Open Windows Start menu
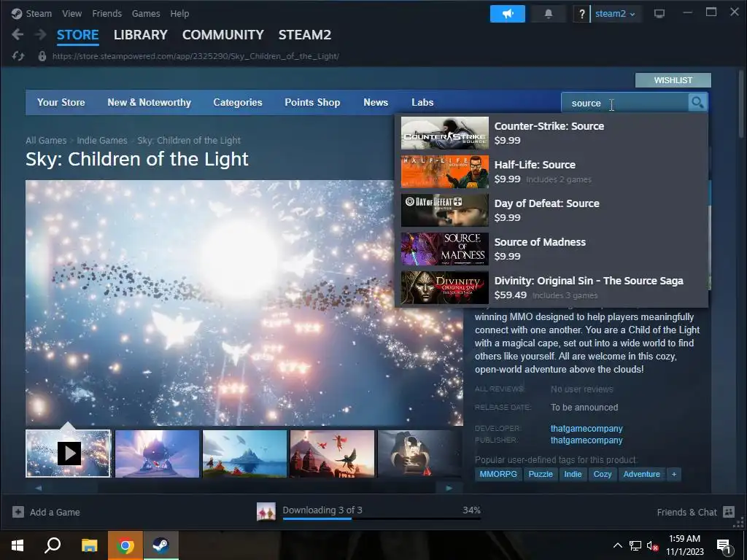This screenshot has height=560, width=747. click(18, 545)
